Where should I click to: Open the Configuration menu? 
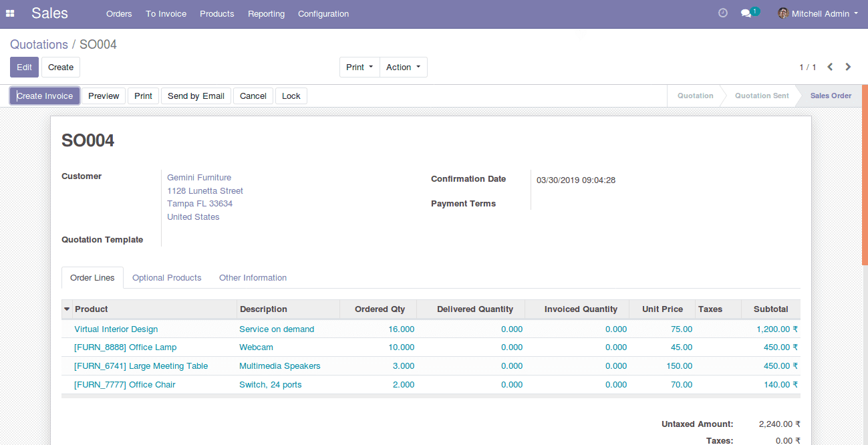click(x=323, y=13)
